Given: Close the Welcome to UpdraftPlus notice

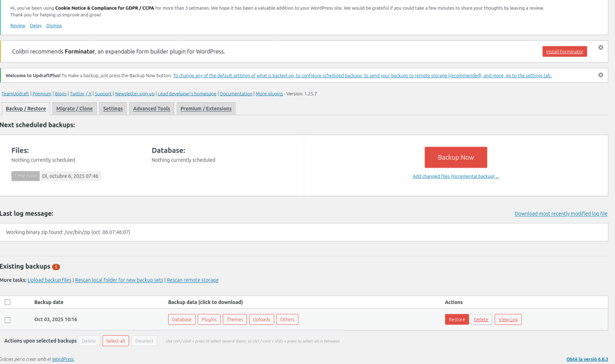Looking at the screenshot, I should tap(601, 75).
